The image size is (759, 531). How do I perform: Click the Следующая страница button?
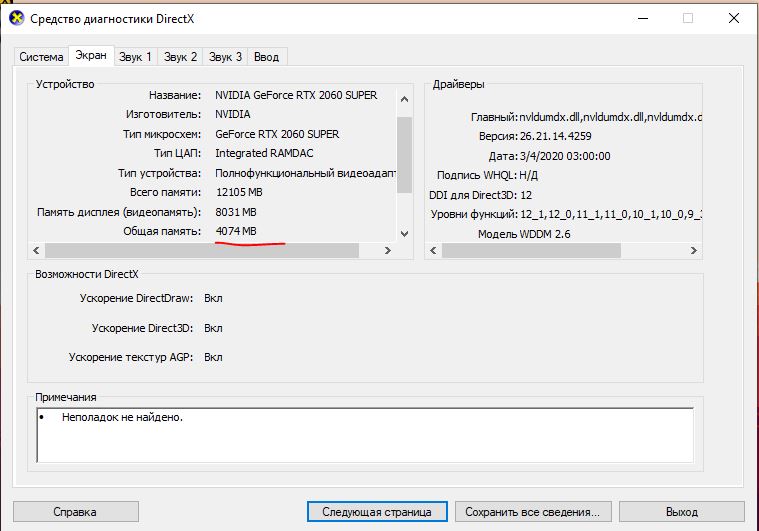click(x=377, y=512)
